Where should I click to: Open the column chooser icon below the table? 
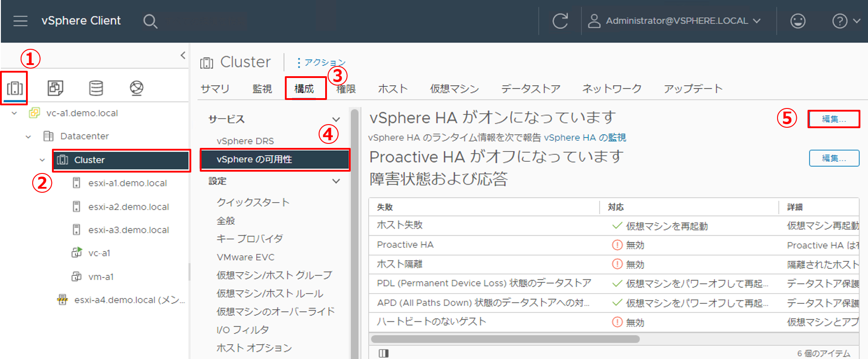pos(383,353)
